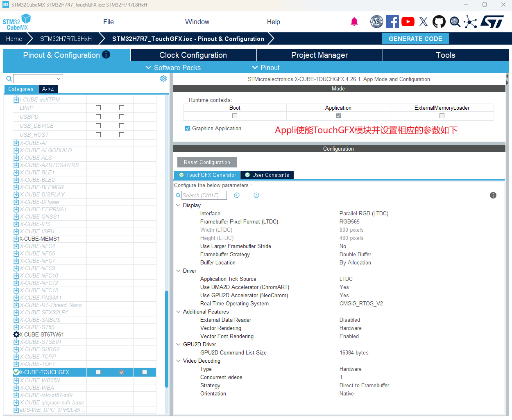Go to previous search result arrow

(237, 195)
